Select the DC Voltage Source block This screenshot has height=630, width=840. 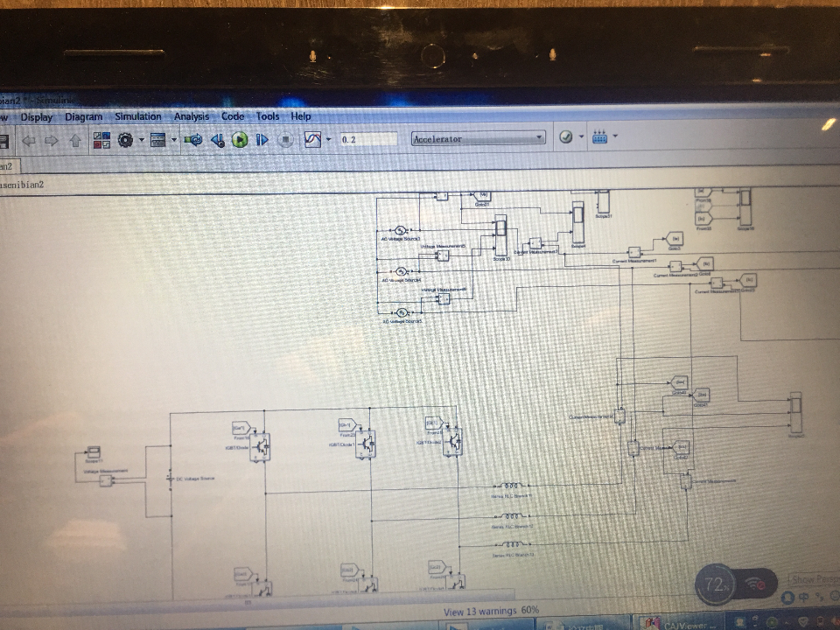(x=171, y=478)
